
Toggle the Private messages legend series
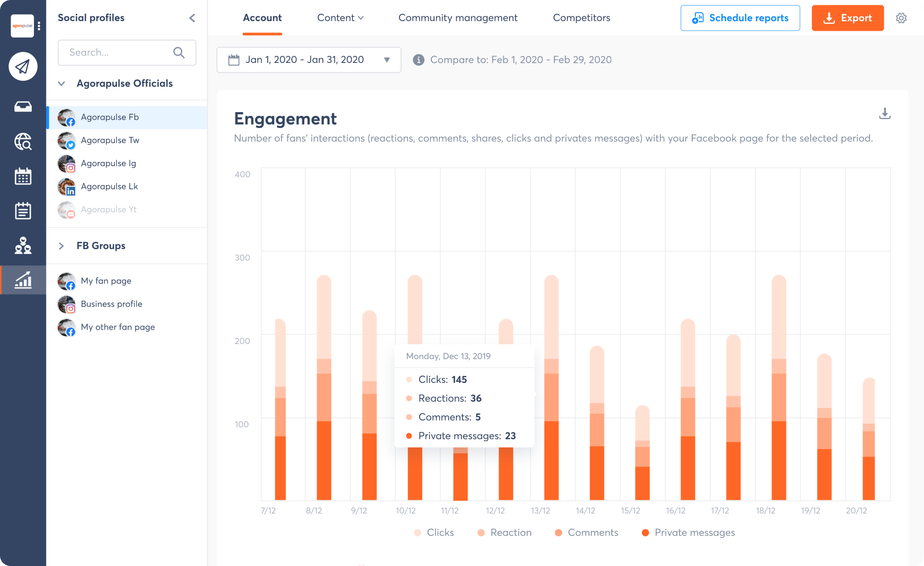(688, 533)
